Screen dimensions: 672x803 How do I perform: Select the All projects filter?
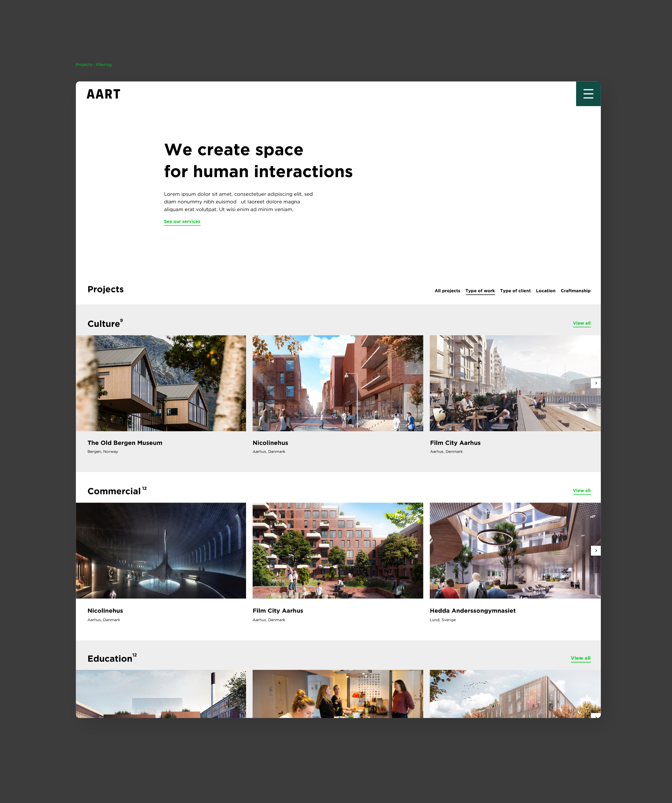447,291
